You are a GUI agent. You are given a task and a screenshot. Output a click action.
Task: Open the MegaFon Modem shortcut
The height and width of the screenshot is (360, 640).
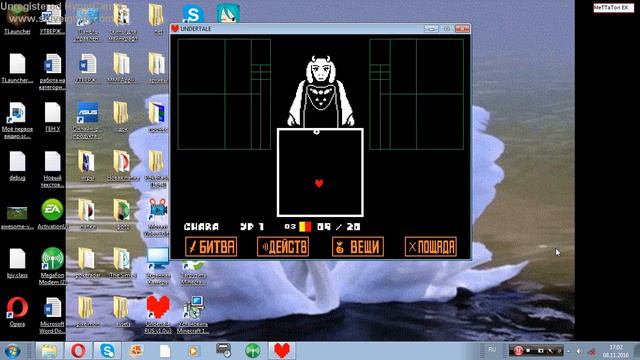coord(52,266)
